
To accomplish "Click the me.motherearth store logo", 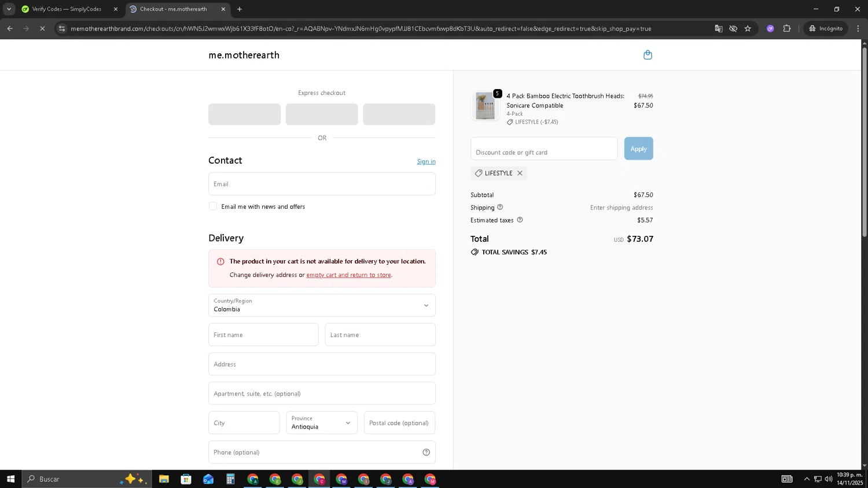I will (x=244, y=55).
